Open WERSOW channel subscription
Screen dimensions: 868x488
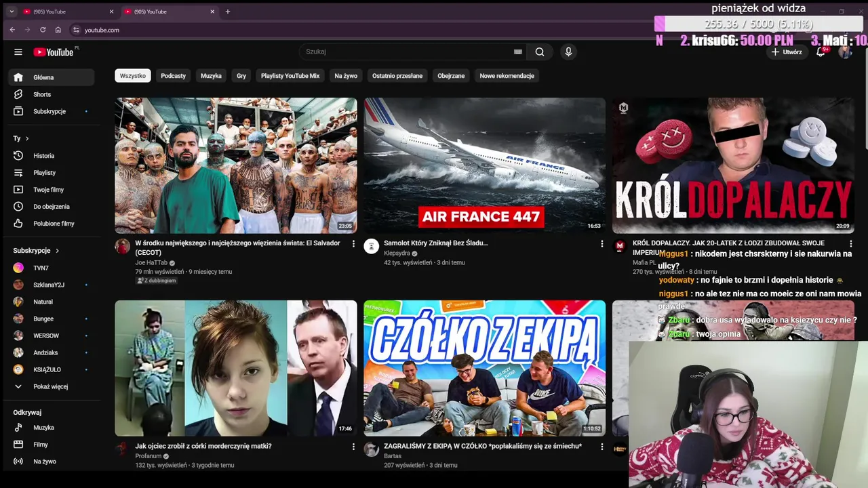coord(52,335)
